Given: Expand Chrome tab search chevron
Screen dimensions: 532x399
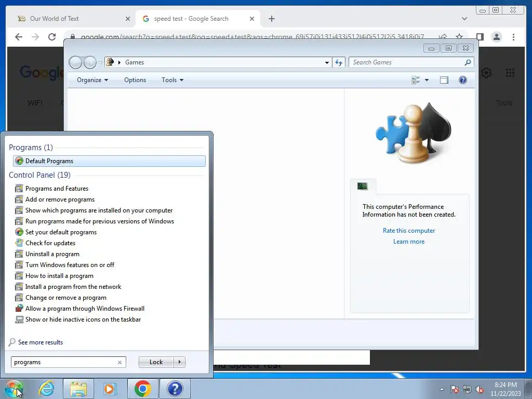Looking at the screenshot, I should pyautogui.click(x=464, y=19).
